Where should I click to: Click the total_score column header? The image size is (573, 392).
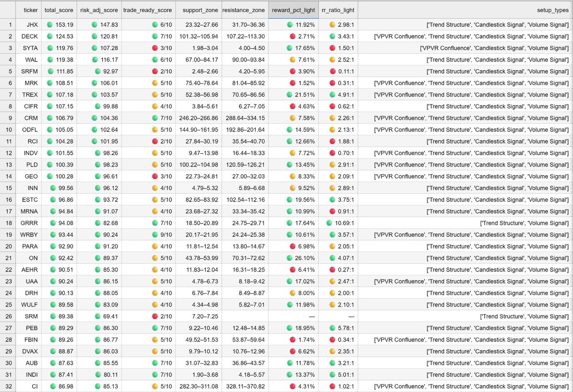[60, 10]
